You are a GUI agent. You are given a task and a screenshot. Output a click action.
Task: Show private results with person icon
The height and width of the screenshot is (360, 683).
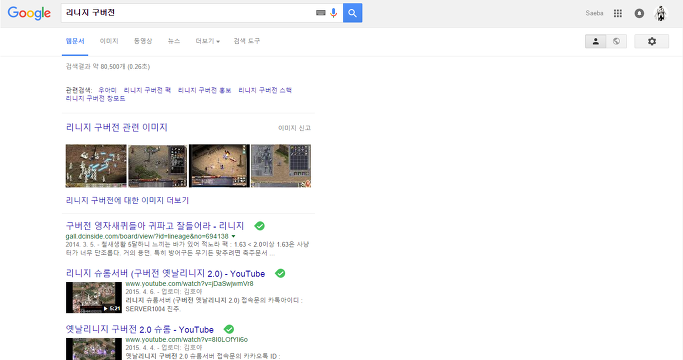point(595,41)
